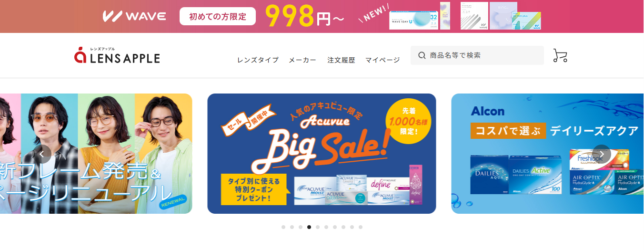
Task: Go to 注文履歴 page
Action: tap(341, 60)
